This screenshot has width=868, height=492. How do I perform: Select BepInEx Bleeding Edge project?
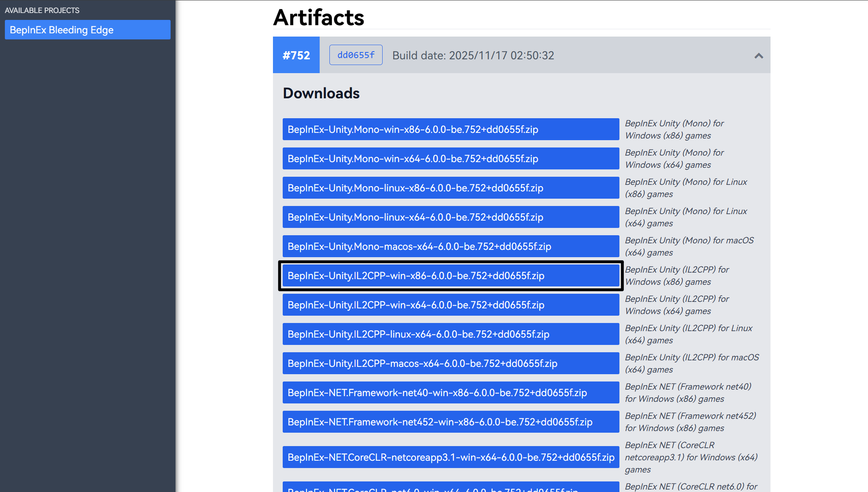(87, 30)
